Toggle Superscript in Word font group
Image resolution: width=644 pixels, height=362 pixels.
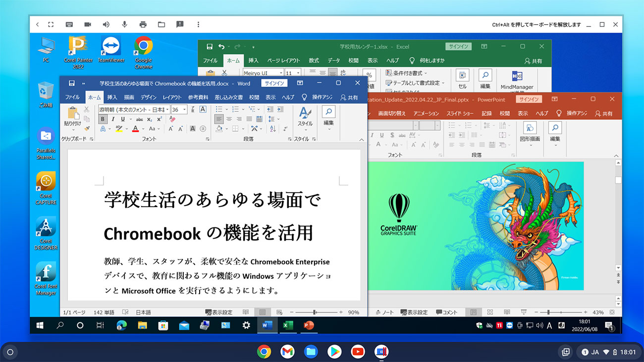[x=160, y=119]
